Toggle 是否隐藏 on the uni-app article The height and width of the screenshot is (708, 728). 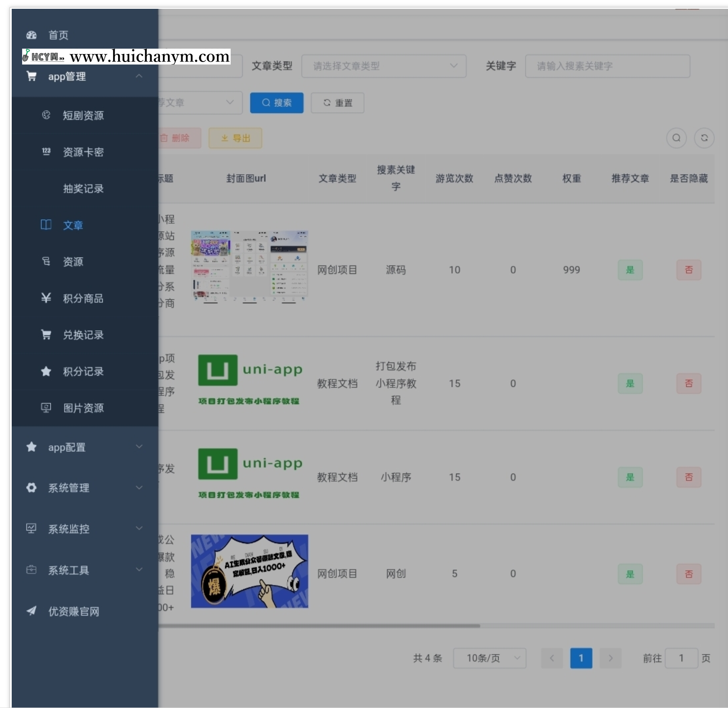[689, 383]
